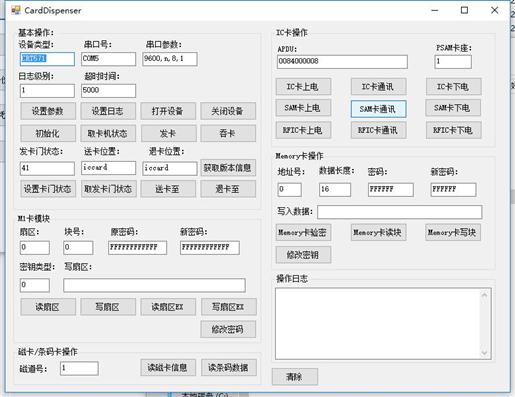Click the 吞卡 button
This screenshot has width=515, height=397.
(x=228, y=133)
